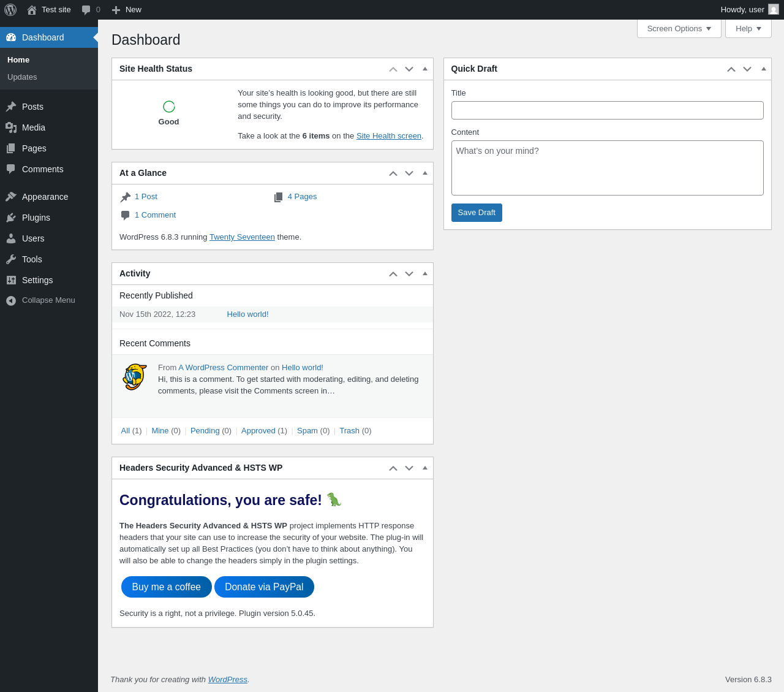Click the Posts pushpin icon in sidebar
Viewport: 784px width, 692px height.
(x=11, y=107)
